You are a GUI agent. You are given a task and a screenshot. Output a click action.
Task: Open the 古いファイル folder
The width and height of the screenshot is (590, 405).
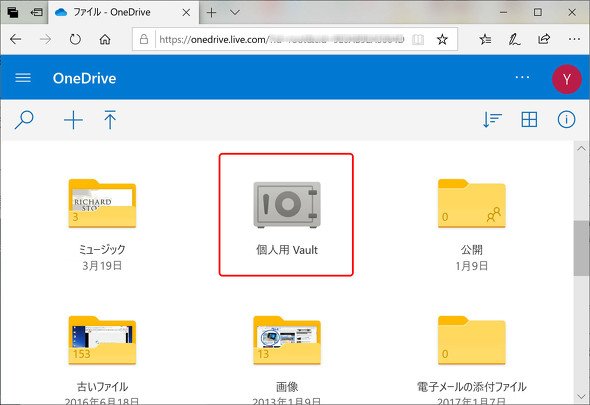click(102, 341)
